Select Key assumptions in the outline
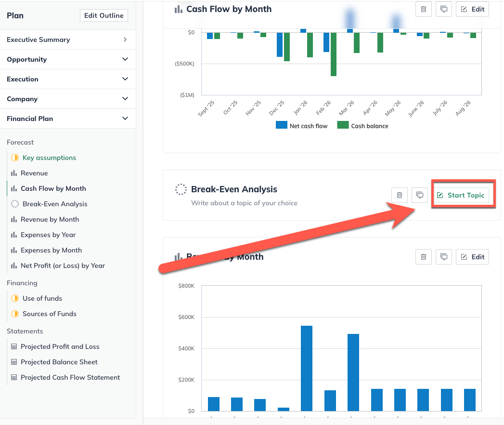Viewport: 504px width, 425px height. pyautogui.click(x=49, y=158)
